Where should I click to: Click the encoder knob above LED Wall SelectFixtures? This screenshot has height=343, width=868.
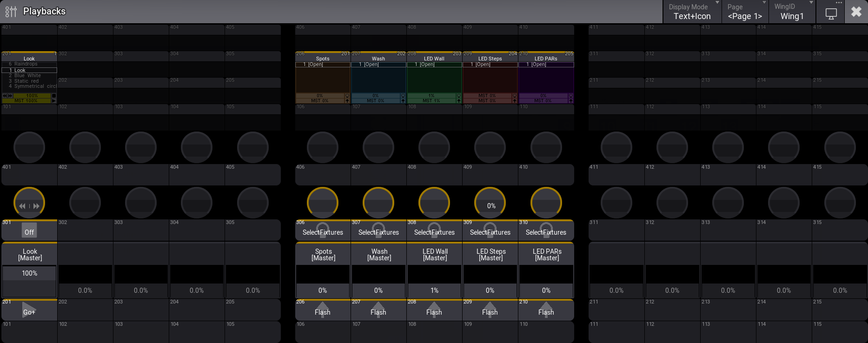pyautogui.click(x=434, y=203)
